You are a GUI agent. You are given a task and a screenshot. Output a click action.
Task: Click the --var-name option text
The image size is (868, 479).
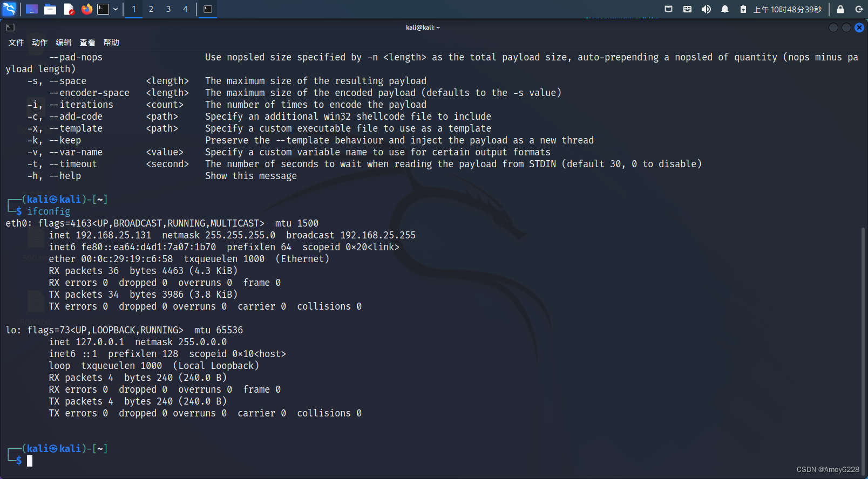(76, 152)
